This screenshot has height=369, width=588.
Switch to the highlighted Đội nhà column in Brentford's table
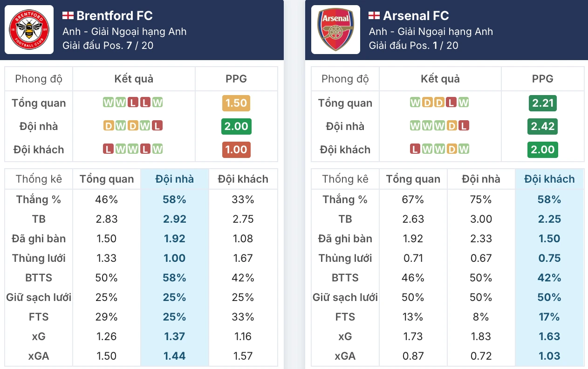(175, 179)
